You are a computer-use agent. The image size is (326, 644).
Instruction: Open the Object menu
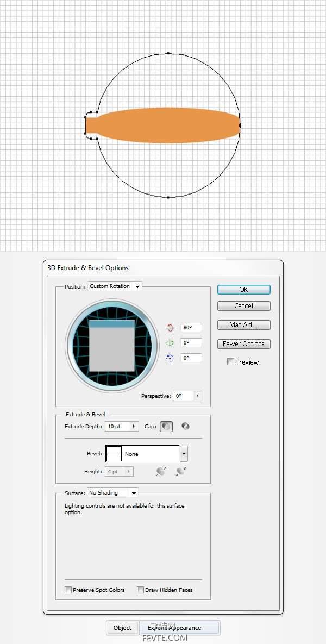(122, 628)
